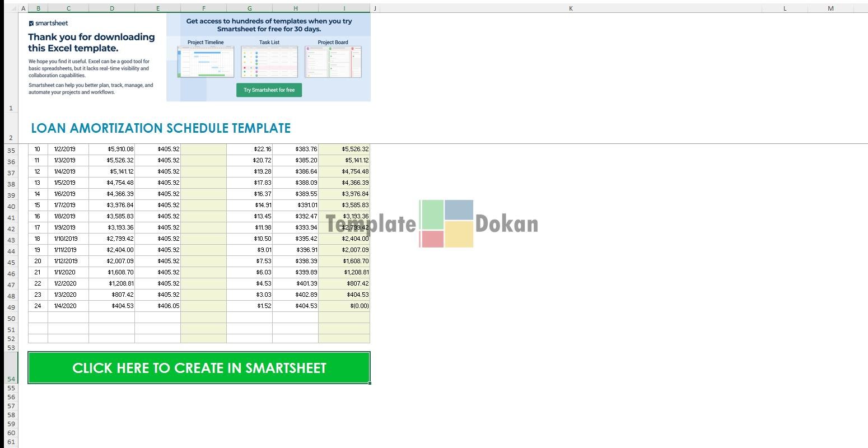
Task: Select column F header
Action: (203, 8)
